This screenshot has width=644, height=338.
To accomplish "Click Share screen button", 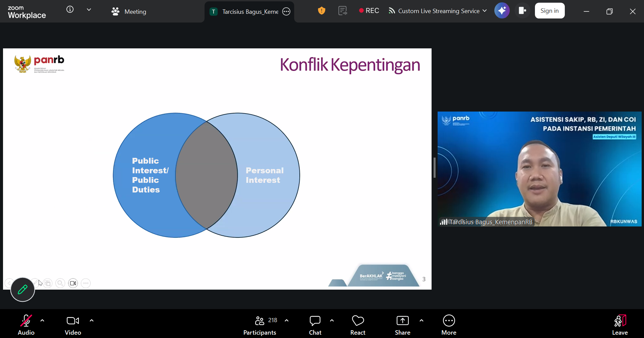I will (x=403, y=325).
